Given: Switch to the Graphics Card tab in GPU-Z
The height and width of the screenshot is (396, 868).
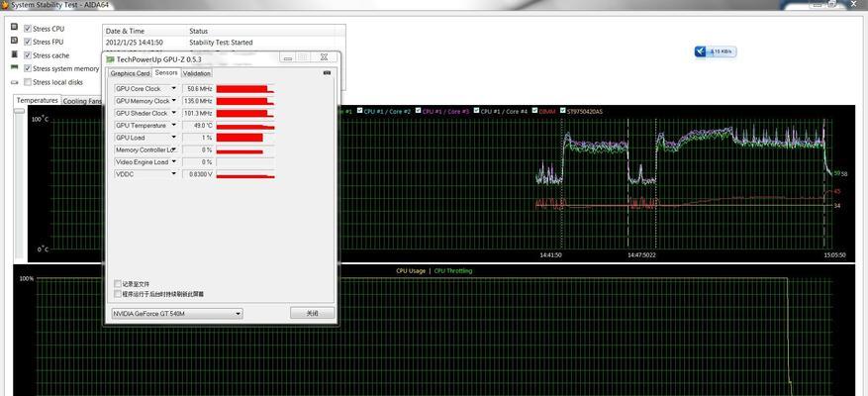Looking at the screenshot, I should pyautogui.click(x=130, y=73).
